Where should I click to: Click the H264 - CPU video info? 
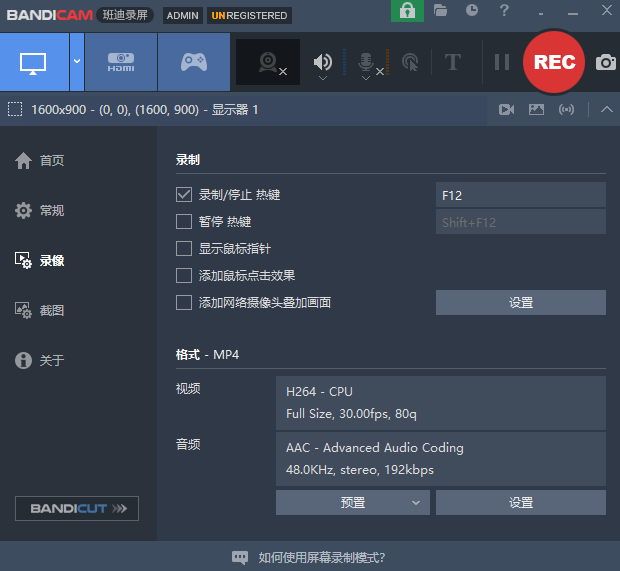[319, 391]
